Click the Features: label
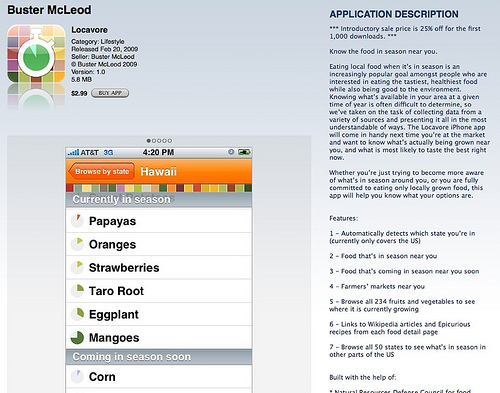Image resolution: width=500 pixels, height=393 pixels. pyautogui.click(x=344, y=218)
